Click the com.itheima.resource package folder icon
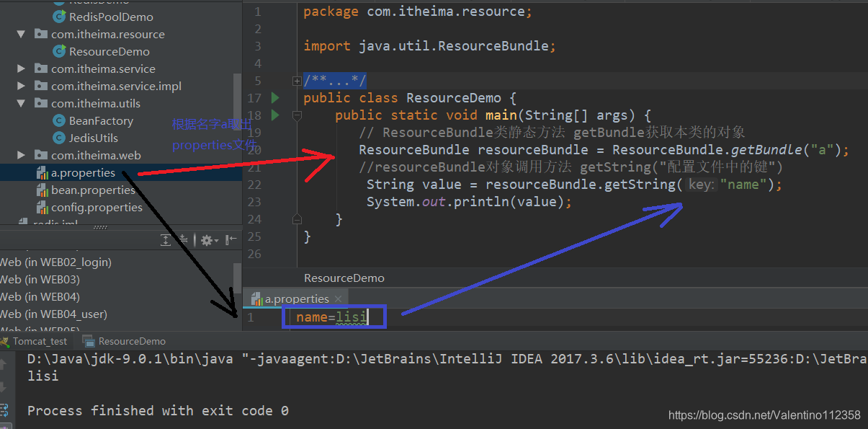 tap(40, 34)
